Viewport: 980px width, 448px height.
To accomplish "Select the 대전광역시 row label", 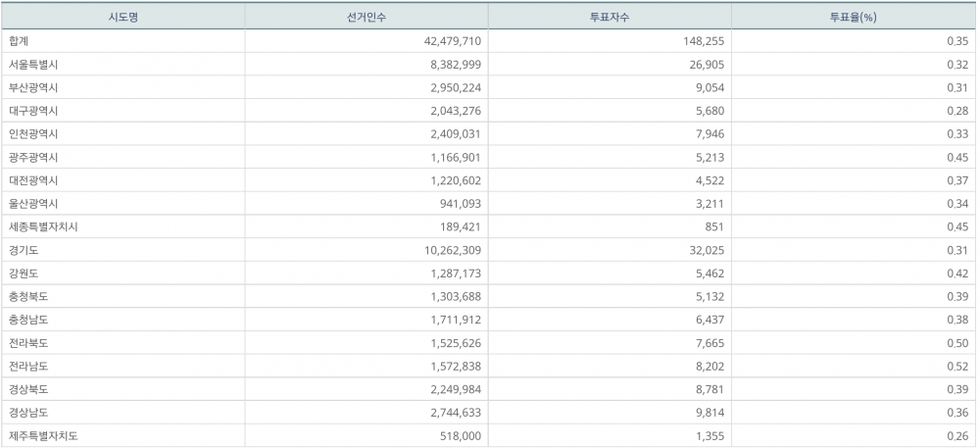I will click(33, 180).
